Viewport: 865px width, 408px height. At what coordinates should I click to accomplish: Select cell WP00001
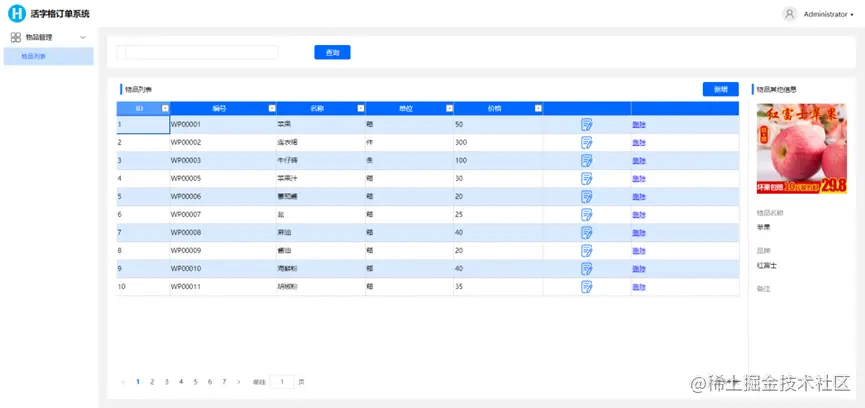click(x=223, y=125)
